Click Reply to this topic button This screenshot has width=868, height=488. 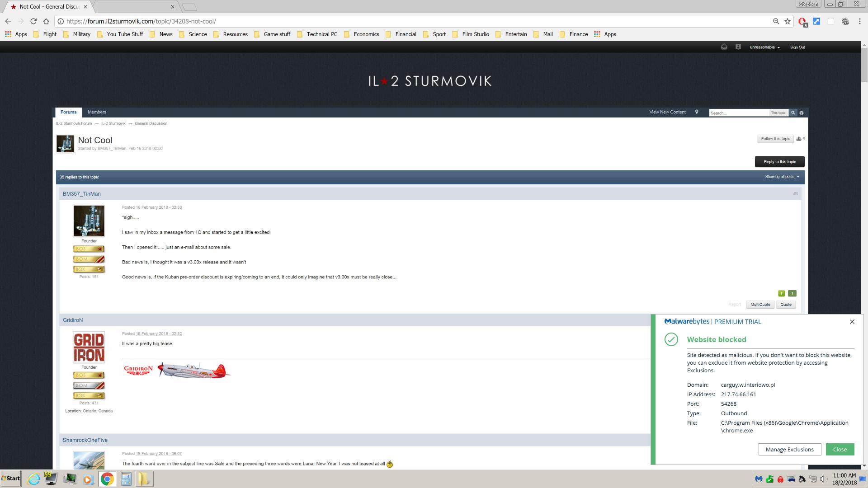[x=779, y=162]
